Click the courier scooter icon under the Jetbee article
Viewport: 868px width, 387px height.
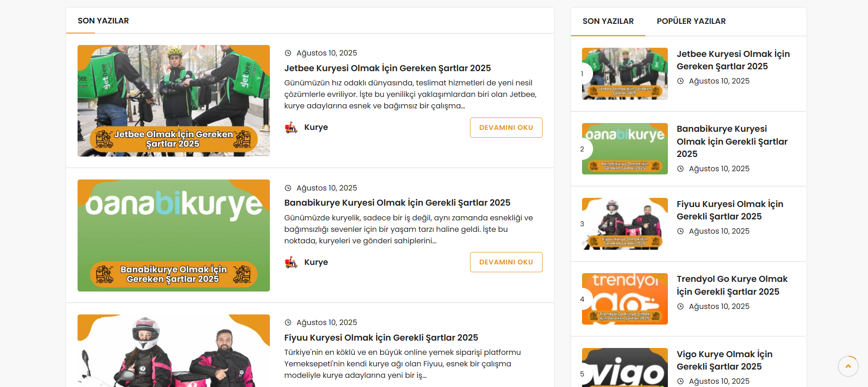pyautogui.click(x=291, y=128)
